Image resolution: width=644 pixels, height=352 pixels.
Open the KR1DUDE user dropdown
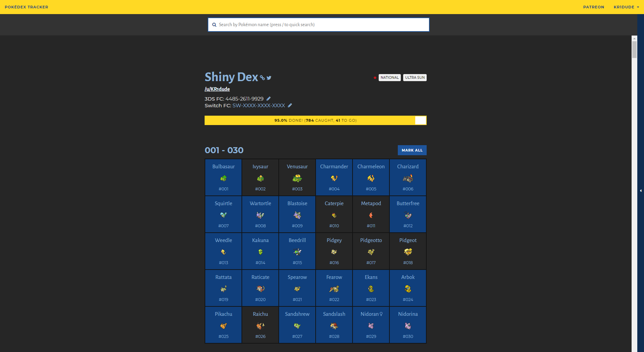tap(626, 7)
